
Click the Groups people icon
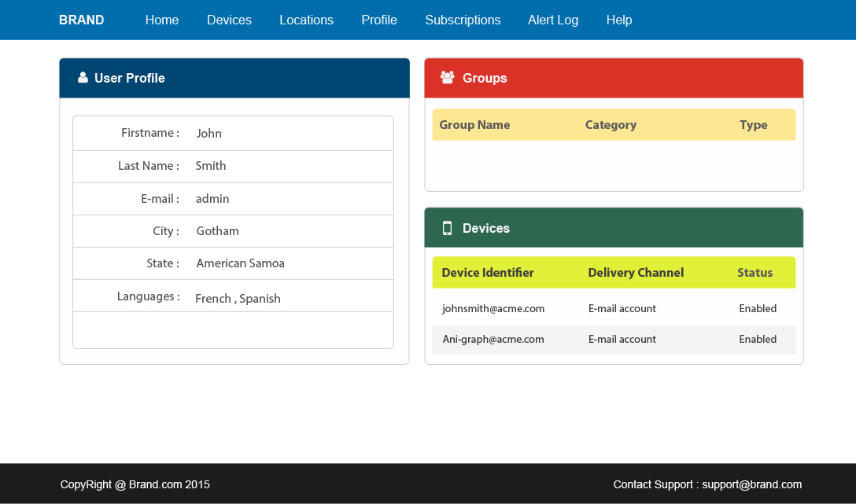tap(448, 77)
